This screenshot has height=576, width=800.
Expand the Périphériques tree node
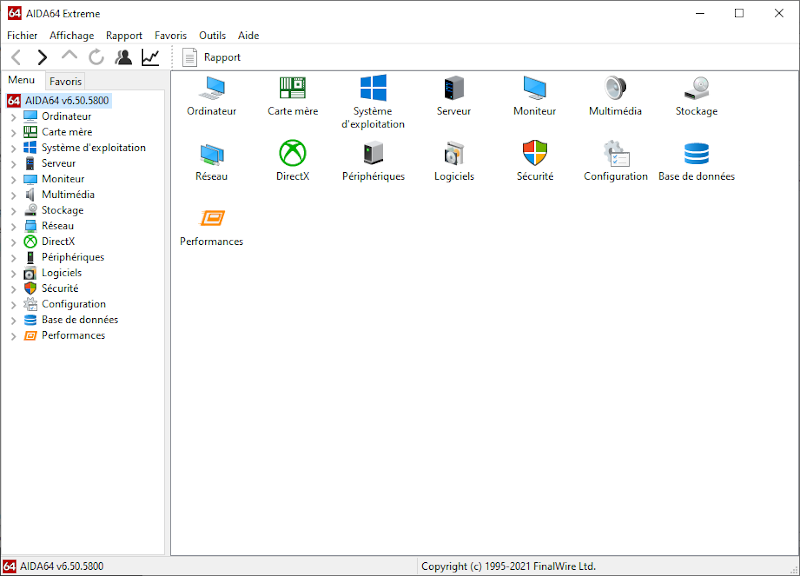click(13, 258)
